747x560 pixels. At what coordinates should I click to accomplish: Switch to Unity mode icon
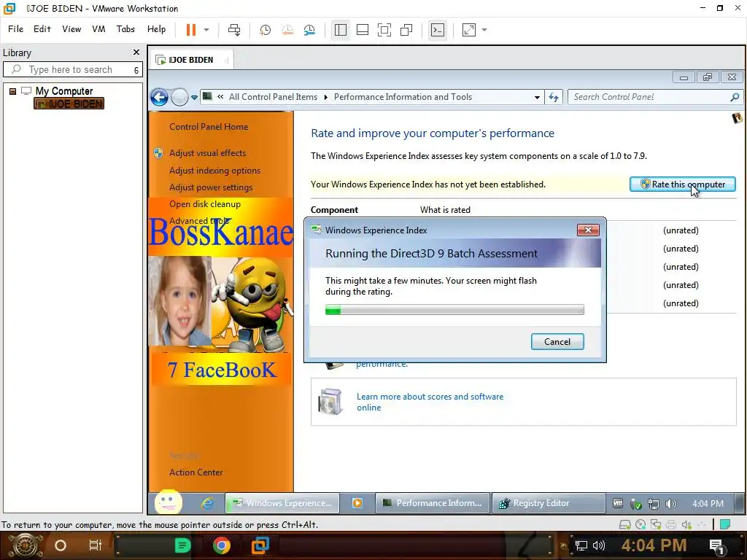pyautogui.click(x=406, y=29)
